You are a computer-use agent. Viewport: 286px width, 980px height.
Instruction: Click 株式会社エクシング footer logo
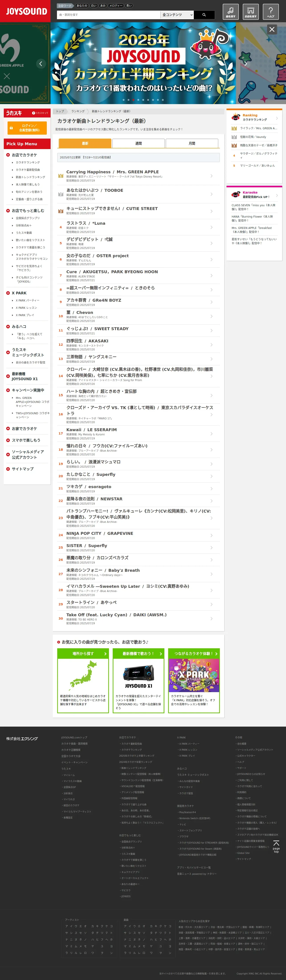22,738
